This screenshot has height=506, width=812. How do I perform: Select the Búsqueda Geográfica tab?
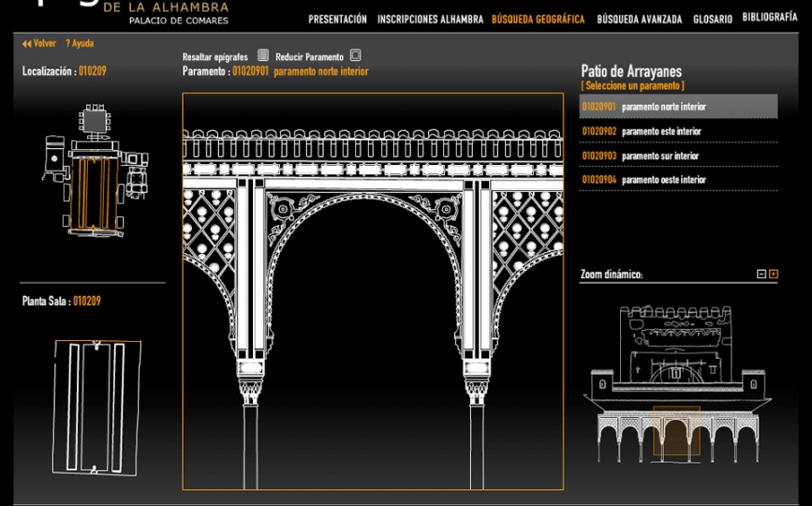538,20
